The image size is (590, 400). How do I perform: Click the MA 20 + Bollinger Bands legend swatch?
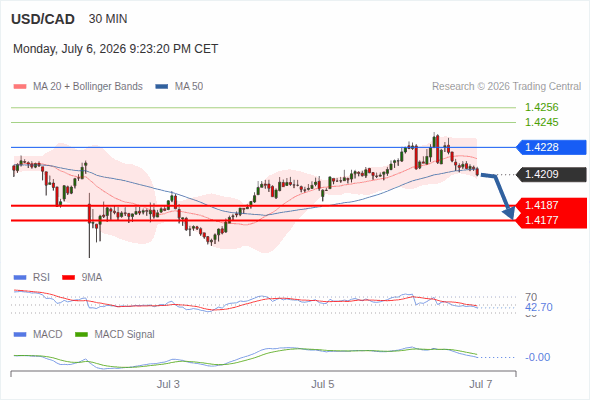pos(20,87)
